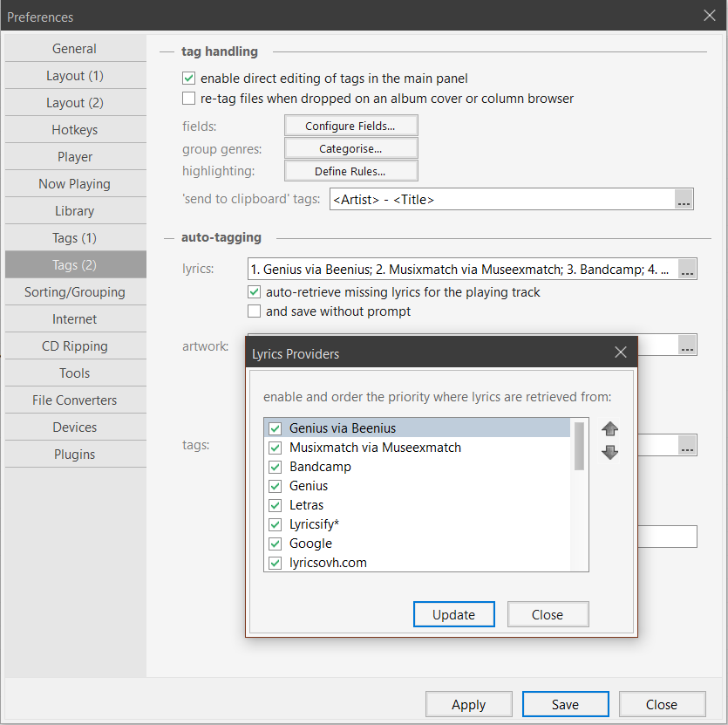Image resolution: width=728 pixels, height=725 pixels.
Task: Click Categorise... button for genres
Action: point(351,148)
